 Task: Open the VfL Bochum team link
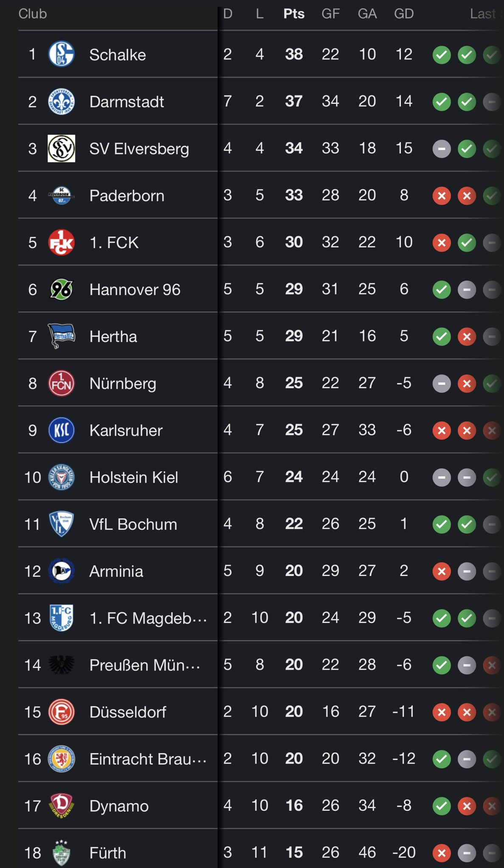pyautogui.click(x=133, y=524)
